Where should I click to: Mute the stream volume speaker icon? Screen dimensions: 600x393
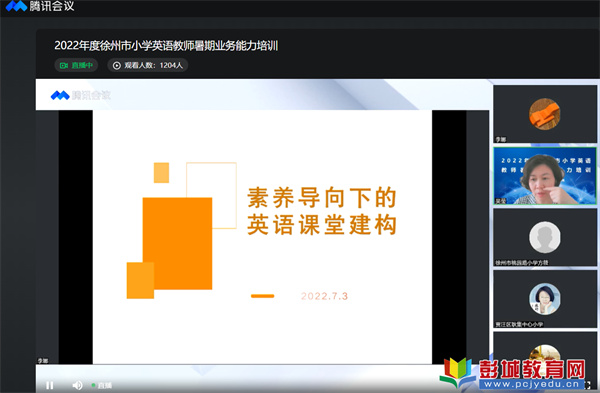77,385
